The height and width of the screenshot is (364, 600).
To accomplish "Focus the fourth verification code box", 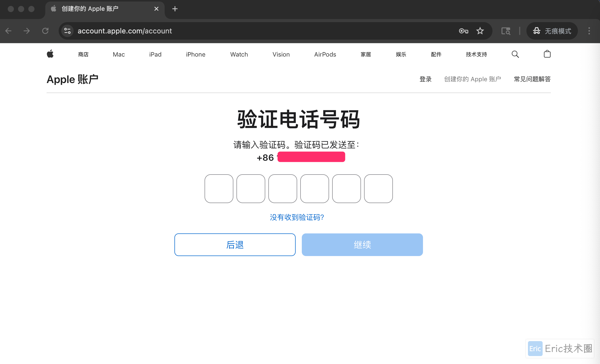I will [315, 189].
